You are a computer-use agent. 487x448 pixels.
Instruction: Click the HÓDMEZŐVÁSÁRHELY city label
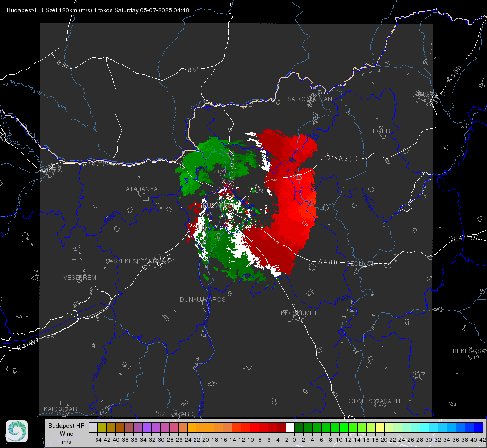click(378, 401)
